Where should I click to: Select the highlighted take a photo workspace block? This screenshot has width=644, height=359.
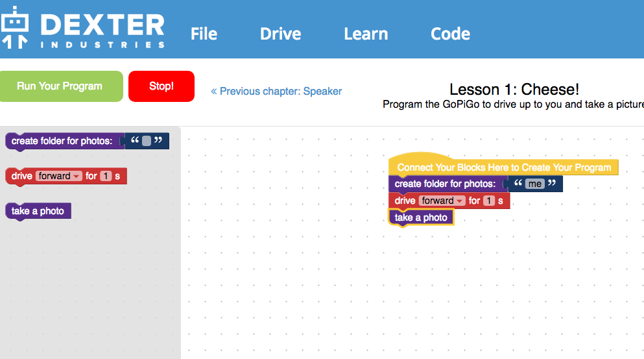pyautogui.click(x=421, y=217)
